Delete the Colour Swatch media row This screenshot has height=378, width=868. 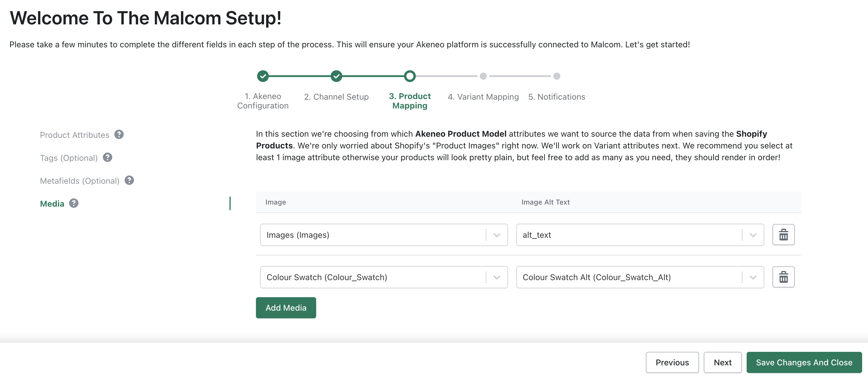[783, 277]
